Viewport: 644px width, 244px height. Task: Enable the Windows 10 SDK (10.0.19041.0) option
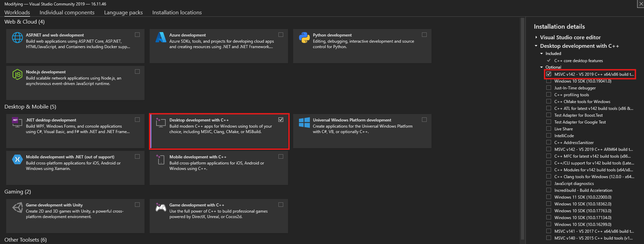pos(549,81)
